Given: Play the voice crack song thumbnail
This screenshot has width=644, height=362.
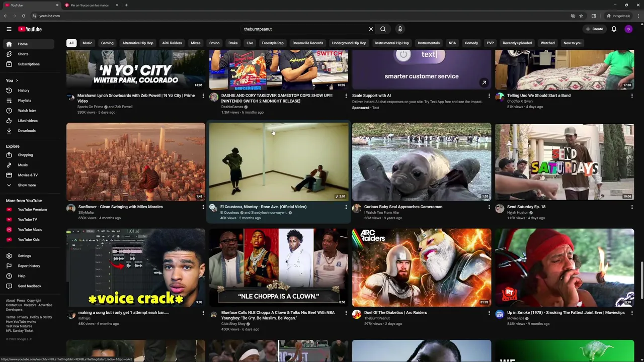Looking at the screenshot, I should pyautogui.click(x=136, y=267).
